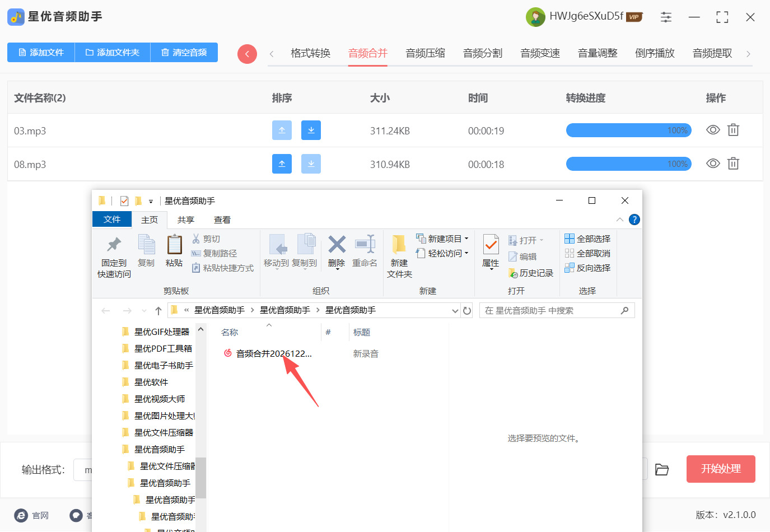This screenshot has height=532, width=770.
Task: Open the 查看 tab in Explorer
Action: click(x=222, y=220)
